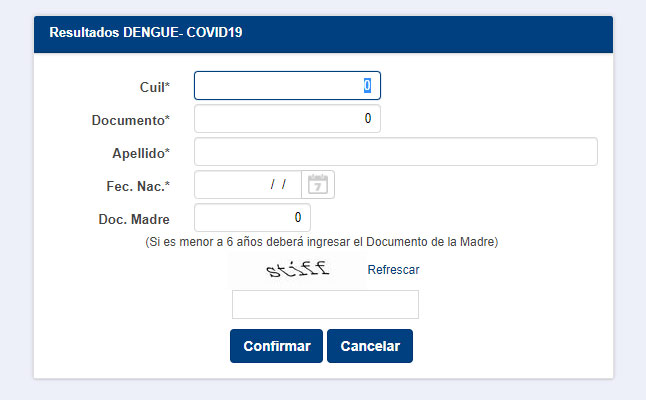Screen dimensions: 646x400
Task: Open the calendar date picker icon
Action: (x=318, y=185)
